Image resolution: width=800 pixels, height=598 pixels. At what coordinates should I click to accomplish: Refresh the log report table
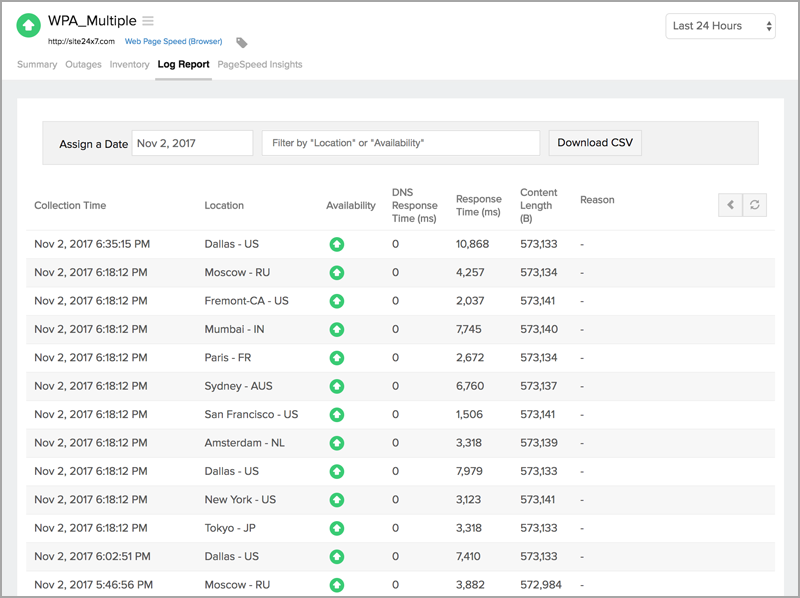[x=756, y=205]
